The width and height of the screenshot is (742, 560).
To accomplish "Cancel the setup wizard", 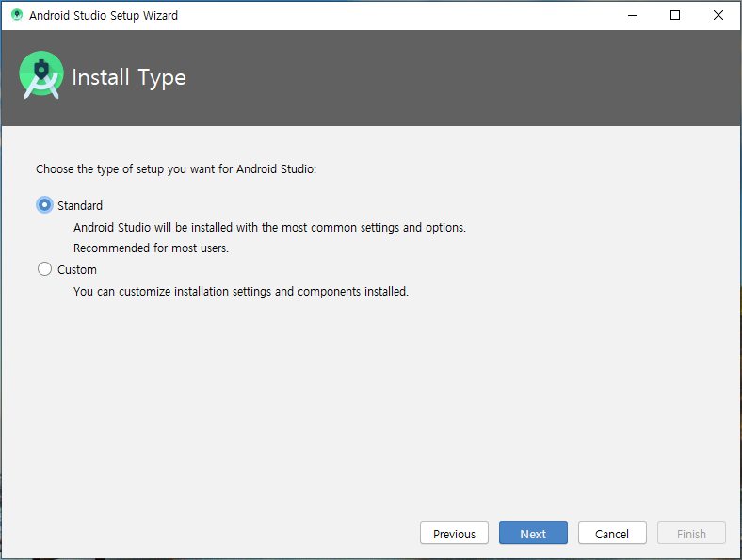I will 612,533.
